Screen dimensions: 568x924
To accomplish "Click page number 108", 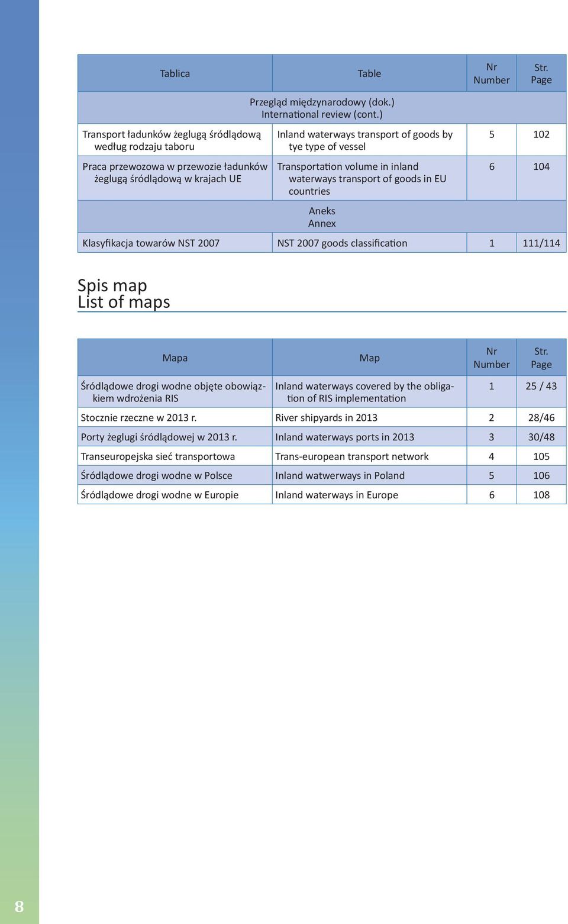I will [x=541, y=495].
